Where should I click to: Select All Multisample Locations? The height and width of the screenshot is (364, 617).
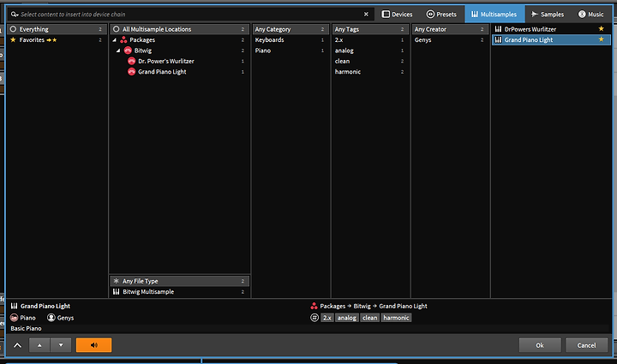(179, 29)
